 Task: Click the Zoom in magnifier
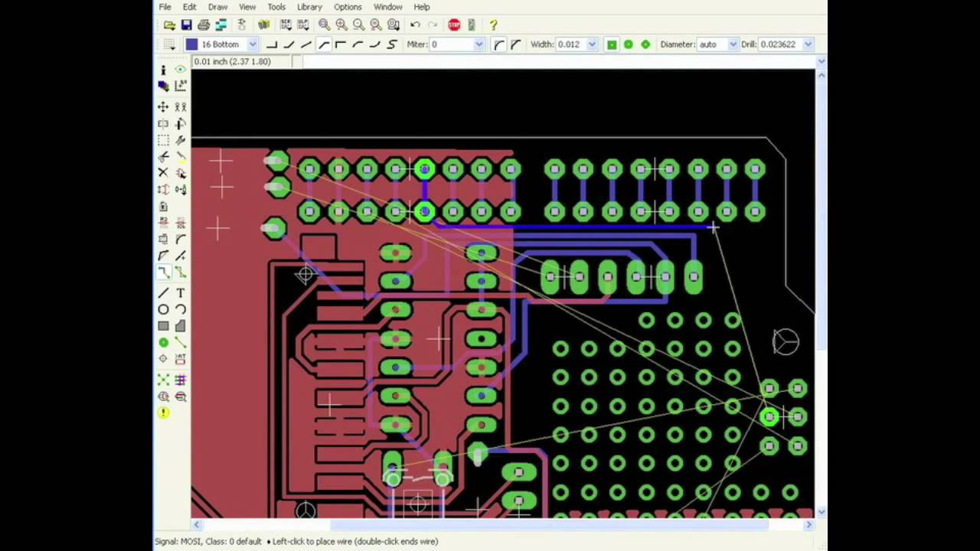click(x=341, y=25)
